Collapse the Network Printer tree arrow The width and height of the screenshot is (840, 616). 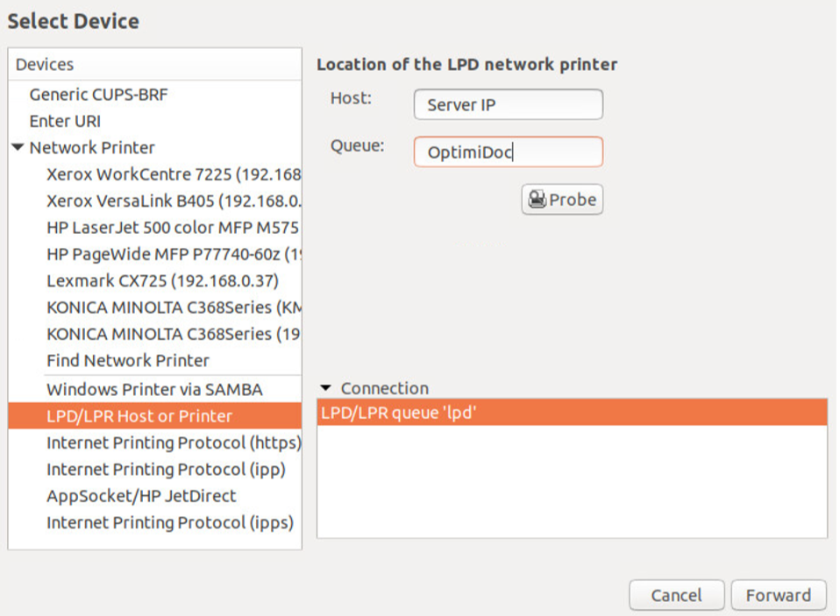[18, 148]
